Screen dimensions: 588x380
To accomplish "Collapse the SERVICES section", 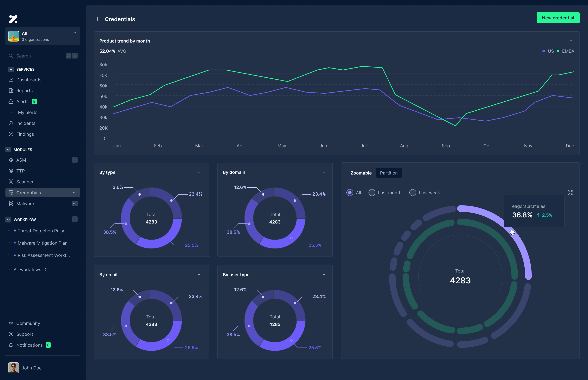I will [x=11, y=69].
